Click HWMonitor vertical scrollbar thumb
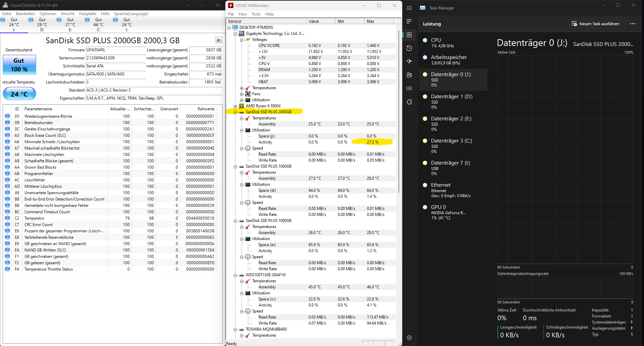Screen dimensions: 644x346 [x=398, y=111]
